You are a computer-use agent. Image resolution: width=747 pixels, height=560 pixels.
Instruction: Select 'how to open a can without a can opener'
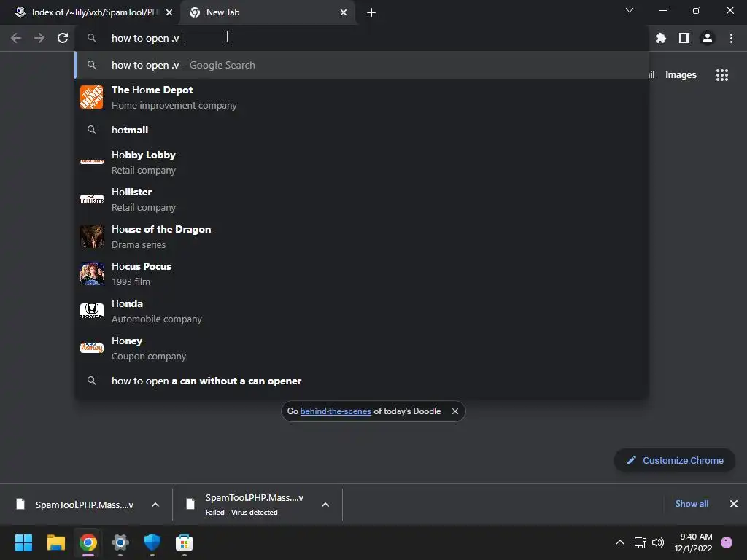coord(362,381)
